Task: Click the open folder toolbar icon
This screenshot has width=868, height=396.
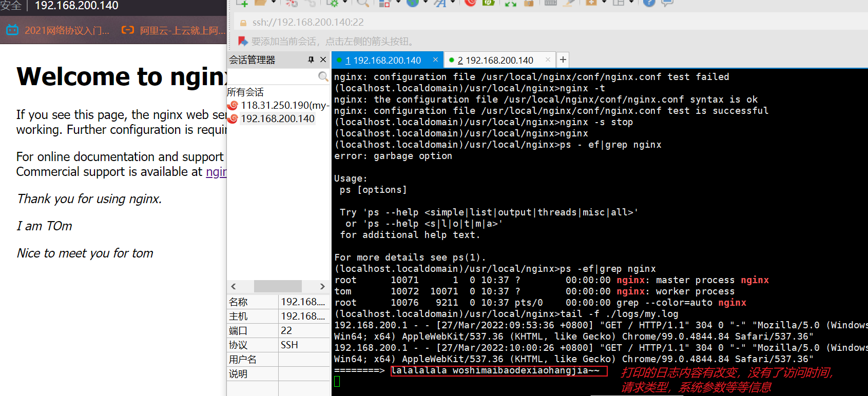Action: pos(261,3)
